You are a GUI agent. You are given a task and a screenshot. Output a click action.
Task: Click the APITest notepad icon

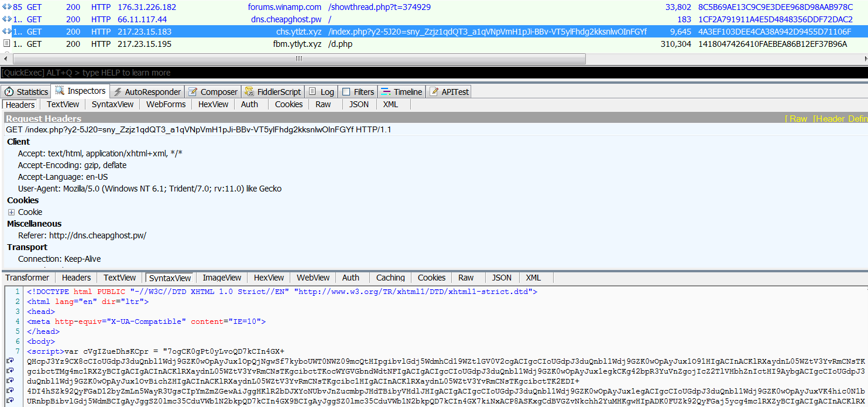click(x=434, y=92)
